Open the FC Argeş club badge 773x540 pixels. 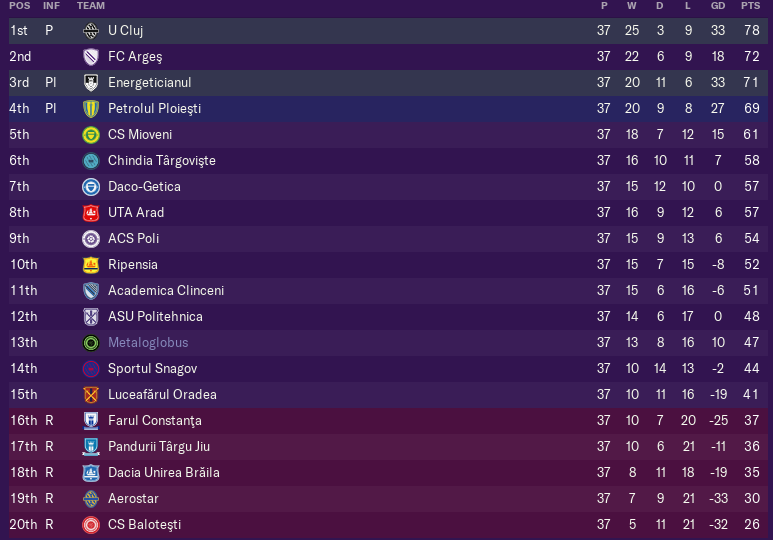click(91, 57)
